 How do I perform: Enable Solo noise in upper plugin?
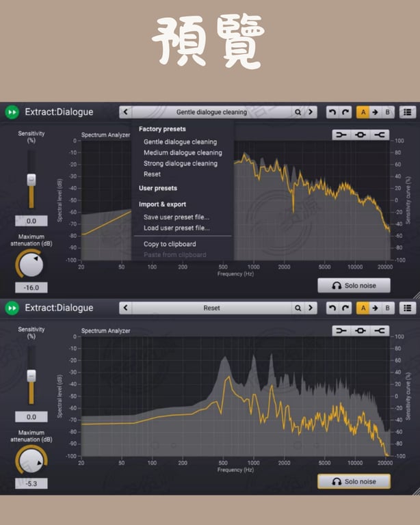click(x=354, y=285)
